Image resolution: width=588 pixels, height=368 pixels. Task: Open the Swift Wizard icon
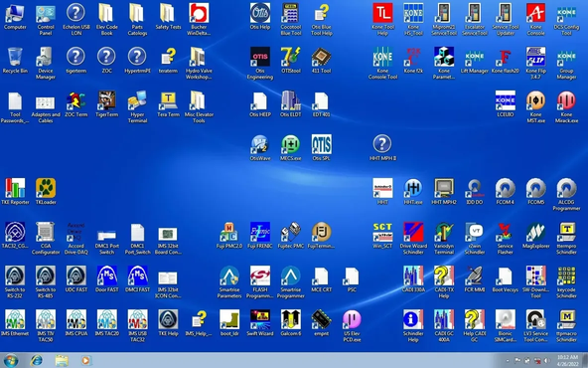(260, 322)
